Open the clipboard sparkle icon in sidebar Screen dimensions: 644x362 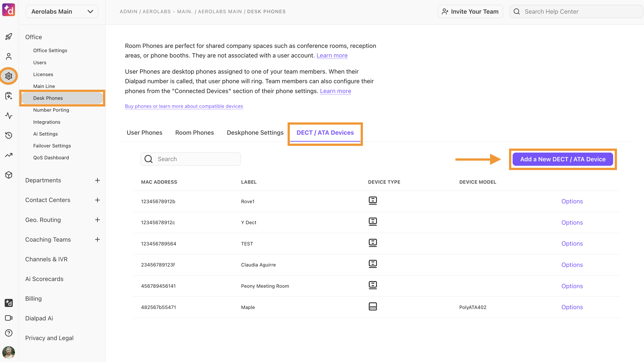tap(9, 96)
